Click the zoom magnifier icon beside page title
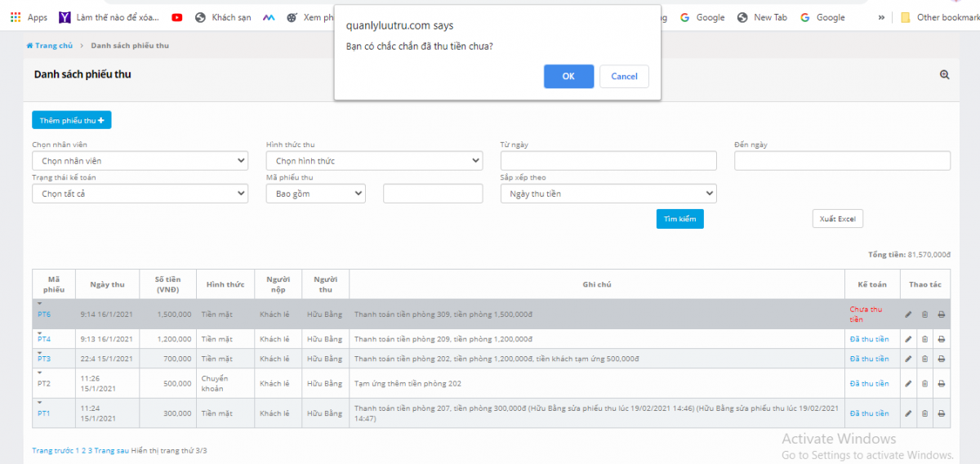This screenshot has width=980, height=464. point(944,74)
